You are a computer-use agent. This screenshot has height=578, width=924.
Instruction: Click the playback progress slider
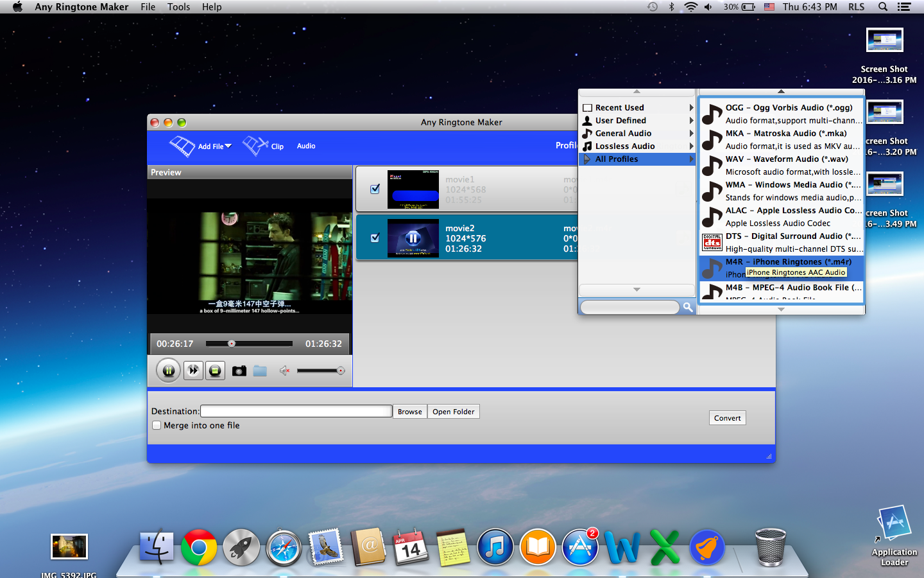tap(249, 344)
